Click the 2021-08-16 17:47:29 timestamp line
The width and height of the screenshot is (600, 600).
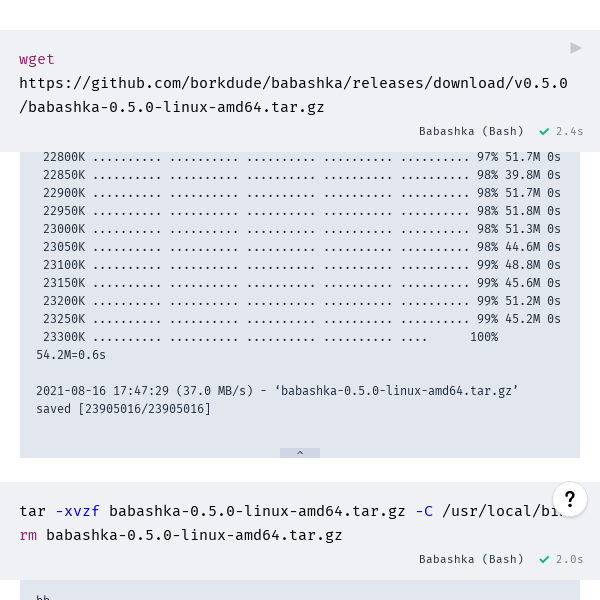click(277, 391)
